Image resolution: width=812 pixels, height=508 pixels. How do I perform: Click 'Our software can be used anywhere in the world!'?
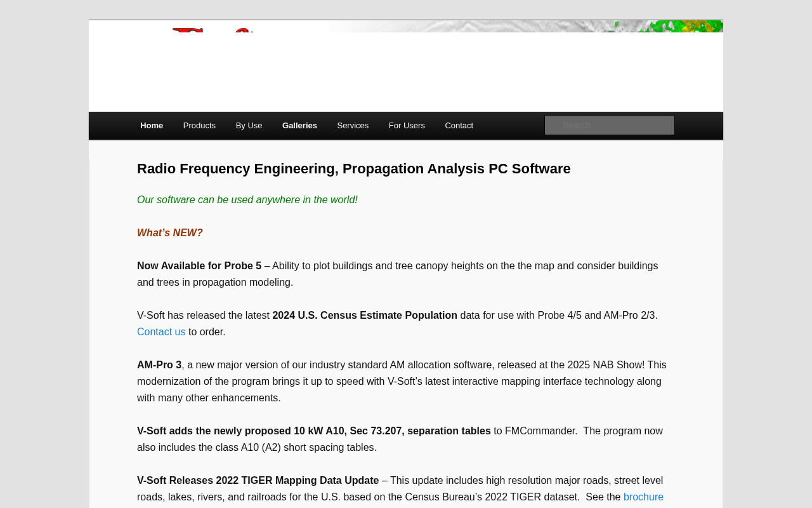(x=247, y=200)
